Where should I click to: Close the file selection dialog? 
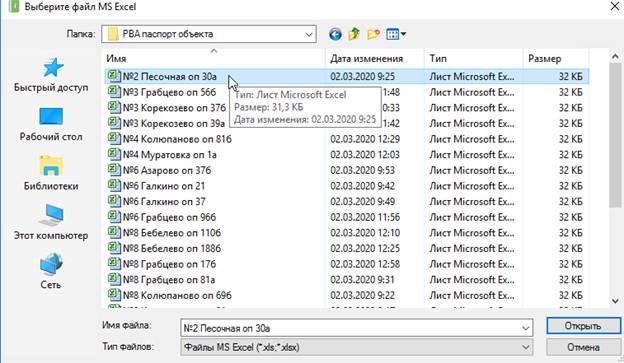click(x=615, y=6)
